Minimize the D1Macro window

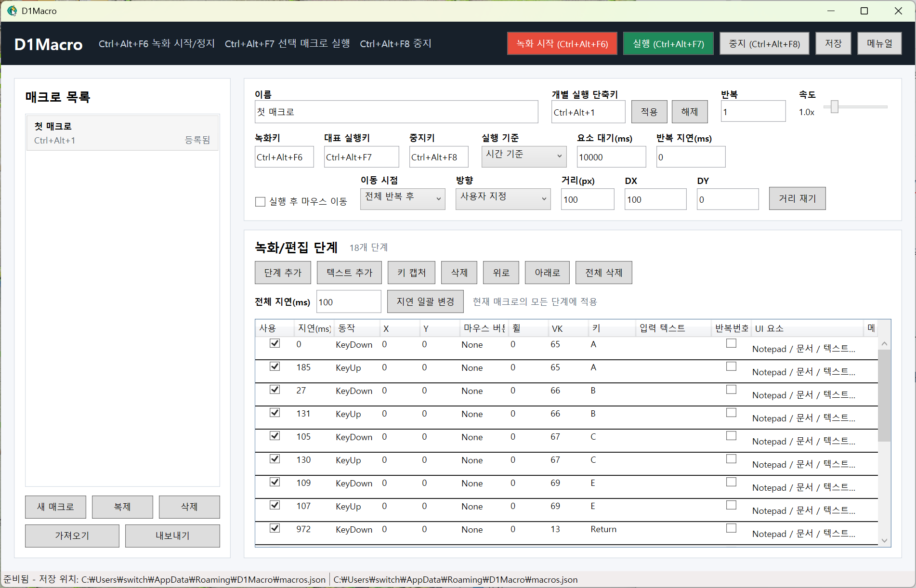point(831,11)
